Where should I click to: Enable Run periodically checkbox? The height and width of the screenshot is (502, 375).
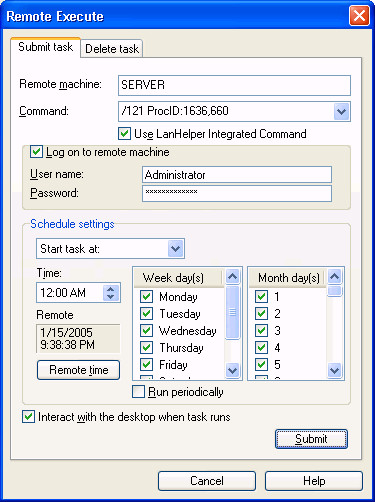138,392
